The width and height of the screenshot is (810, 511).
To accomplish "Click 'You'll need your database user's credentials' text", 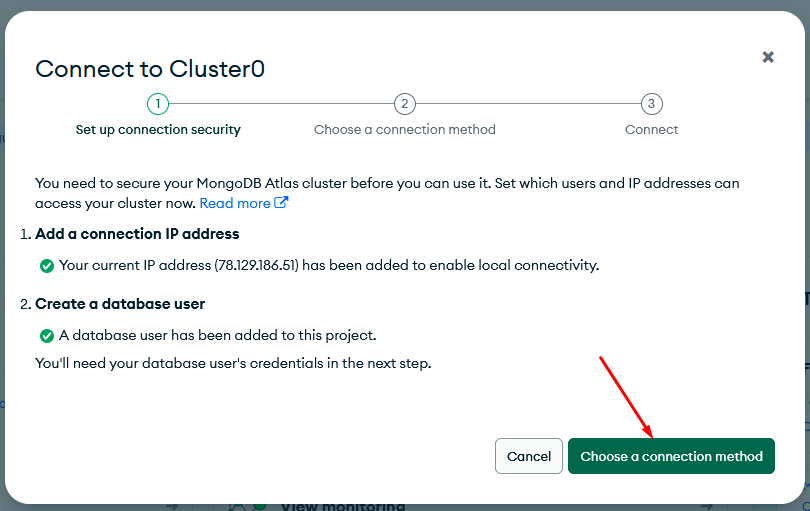I will click(x=233, y=363).
